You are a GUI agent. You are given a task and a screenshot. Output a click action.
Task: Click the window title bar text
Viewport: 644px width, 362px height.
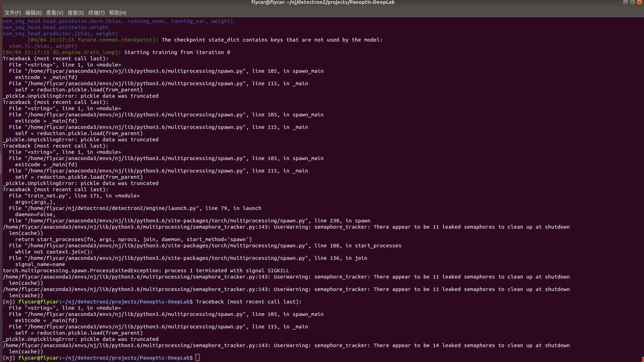point(322,2)
